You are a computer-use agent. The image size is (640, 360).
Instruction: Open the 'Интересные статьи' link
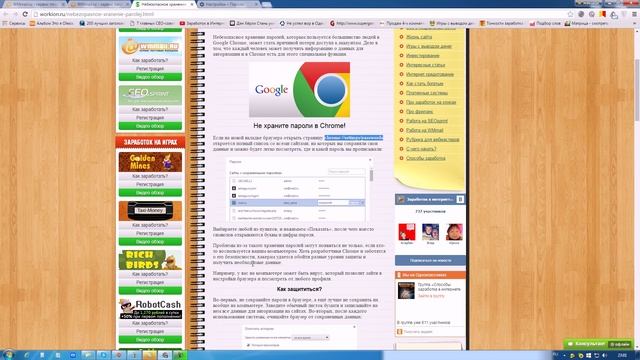coord(425,65)
